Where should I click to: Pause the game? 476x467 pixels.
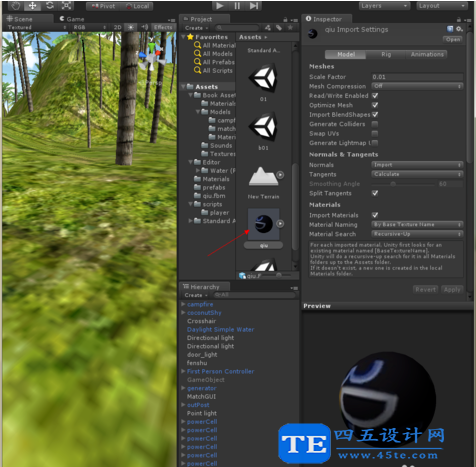click(237, 6)
